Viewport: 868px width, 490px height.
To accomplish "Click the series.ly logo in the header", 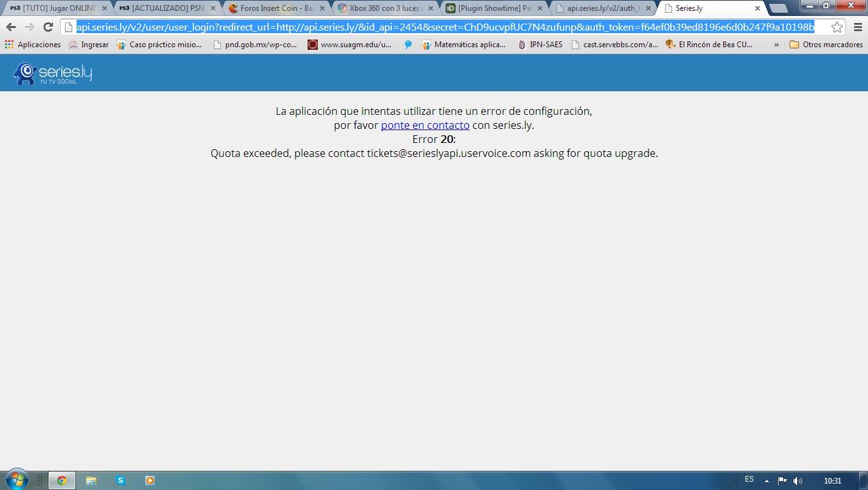I will point(52,73).
